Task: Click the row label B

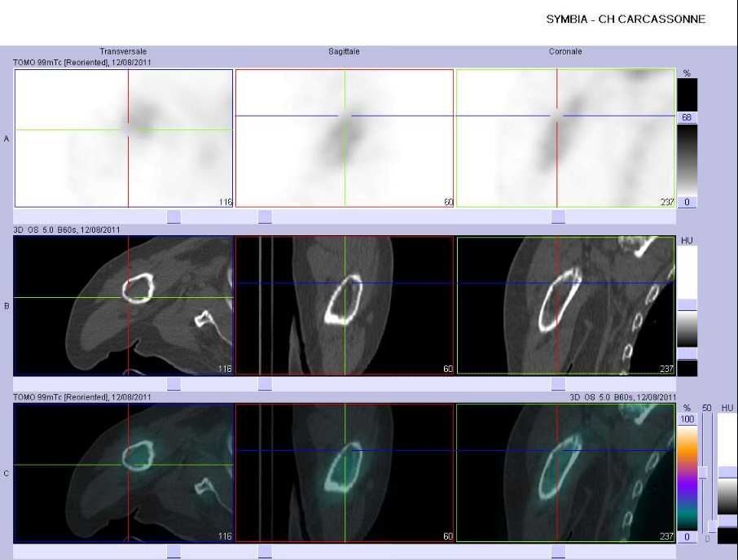Action: pos(7,306)
